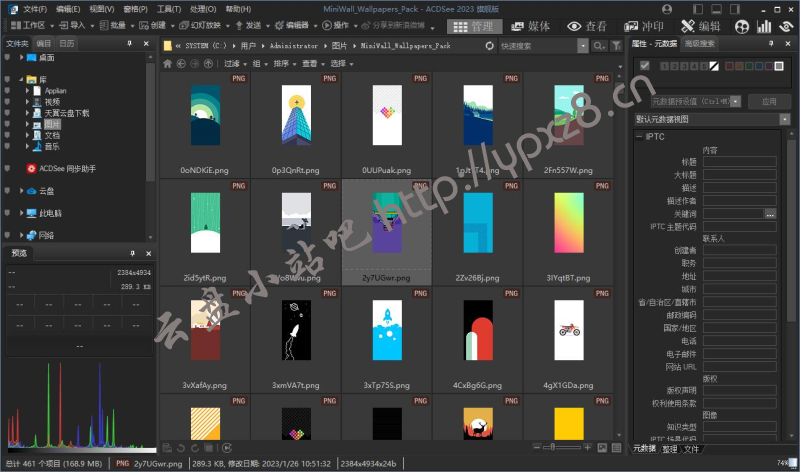Viewport: 800px width, 472px height.
Task: Open the 过滤 filter dropdown
Action: click(235, 64)
